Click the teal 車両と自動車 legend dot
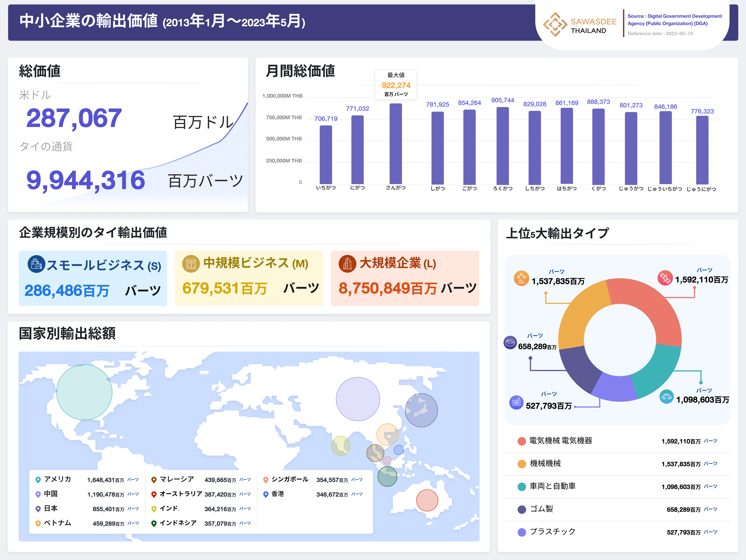 [x=522, y=487]
